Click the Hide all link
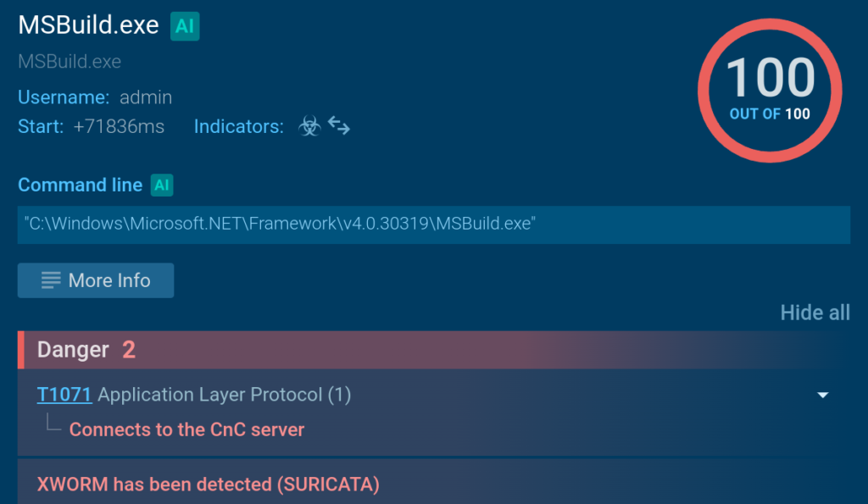Image resolution: width=868 pixels, height=504 pixels. tap(815, 313)
